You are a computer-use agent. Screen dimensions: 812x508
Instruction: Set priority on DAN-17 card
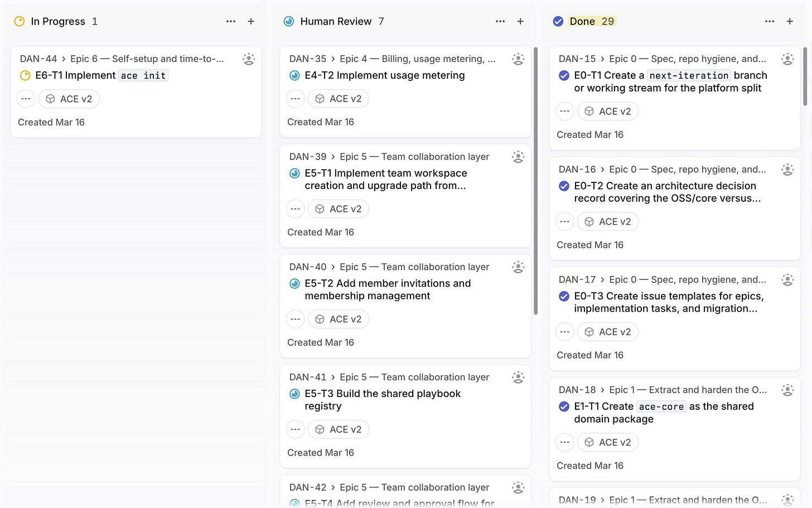(565, 332)
